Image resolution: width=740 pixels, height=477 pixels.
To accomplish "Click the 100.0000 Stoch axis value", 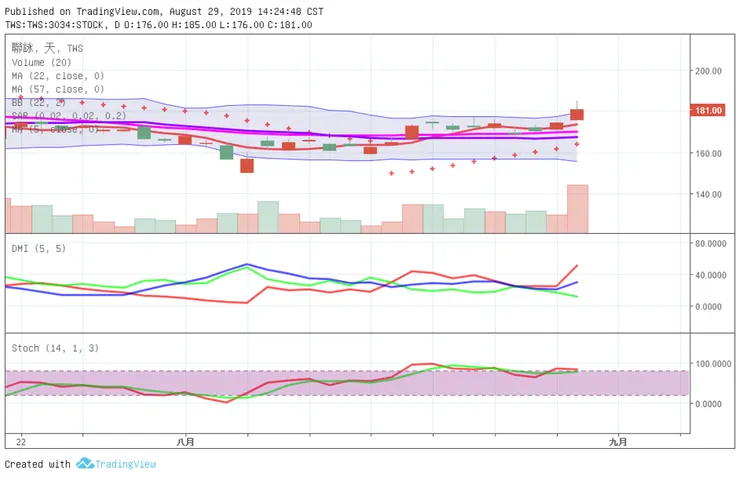I will 713,364.
